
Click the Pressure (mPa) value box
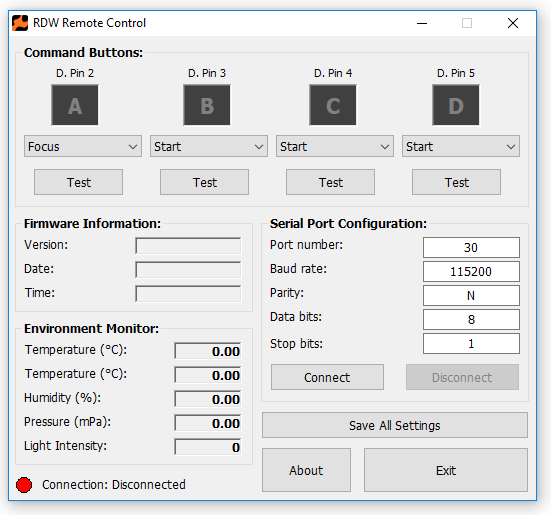[x=208, y=423]
